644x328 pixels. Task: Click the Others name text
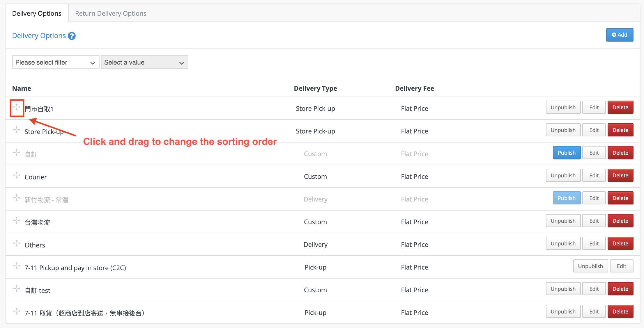coord(35,245)
